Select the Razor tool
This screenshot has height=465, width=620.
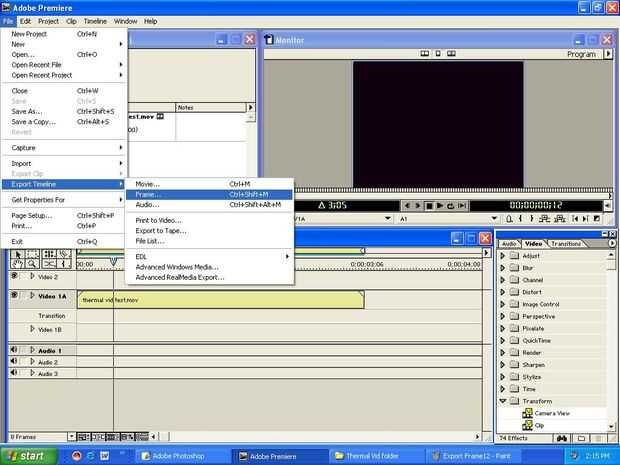(64, 254)
